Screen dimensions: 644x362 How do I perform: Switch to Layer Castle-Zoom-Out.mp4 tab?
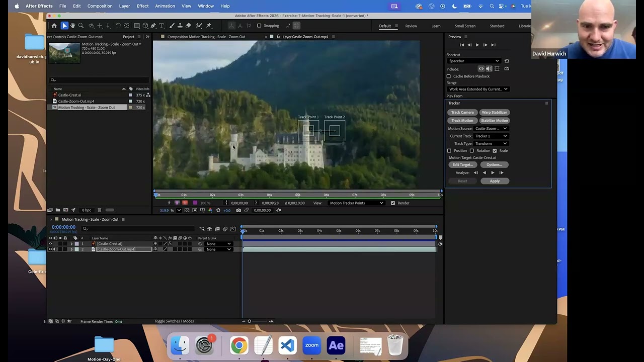305,37
